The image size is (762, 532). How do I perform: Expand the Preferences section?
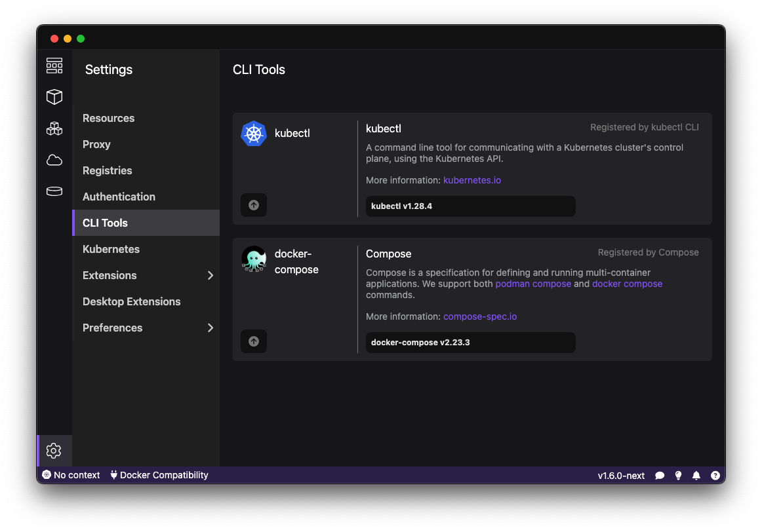click(112, 328)
